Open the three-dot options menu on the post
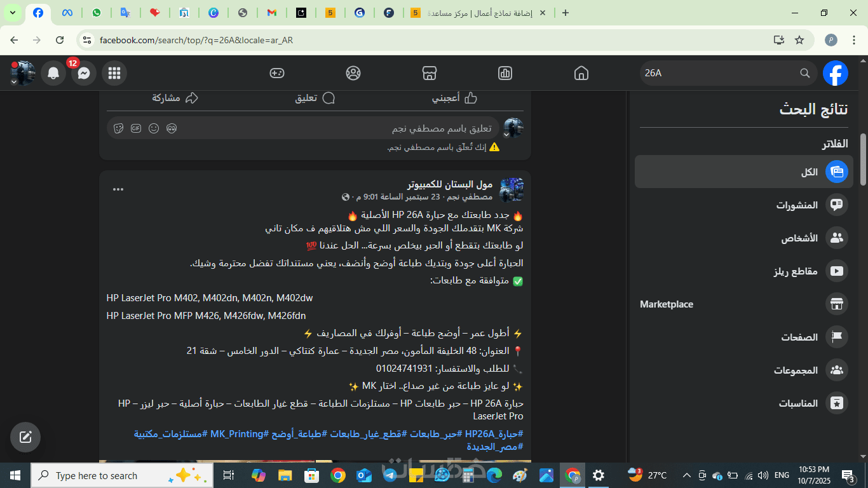 pyautogui.click(x=118, y=189)
